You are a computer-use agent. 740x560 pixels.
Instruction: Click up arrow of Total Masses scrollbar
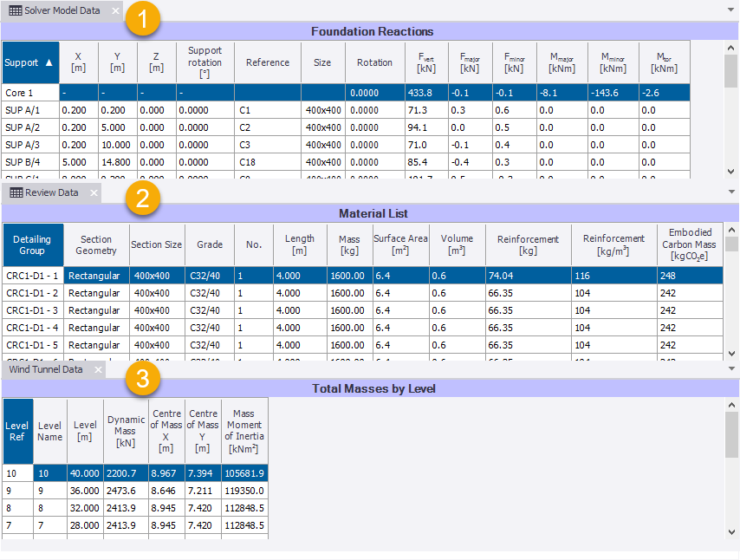[731, 405]
